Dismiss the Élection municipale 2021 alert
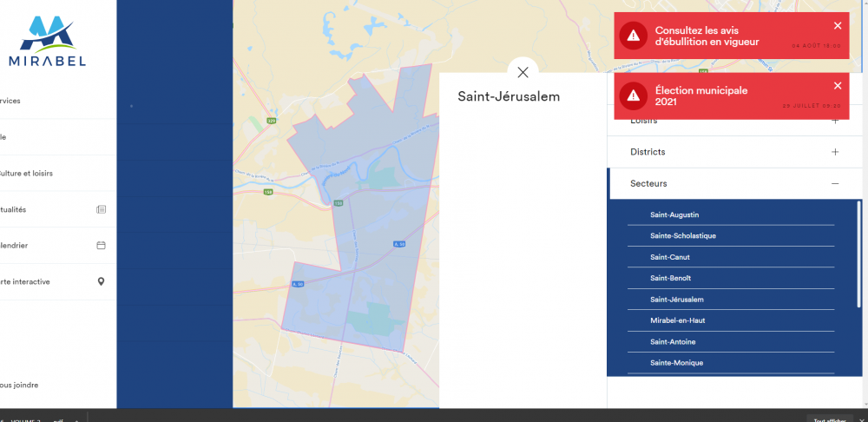Image resolution: width=868 pixels, height=422 pixels. pyautogui.click(x=838, y=86)
